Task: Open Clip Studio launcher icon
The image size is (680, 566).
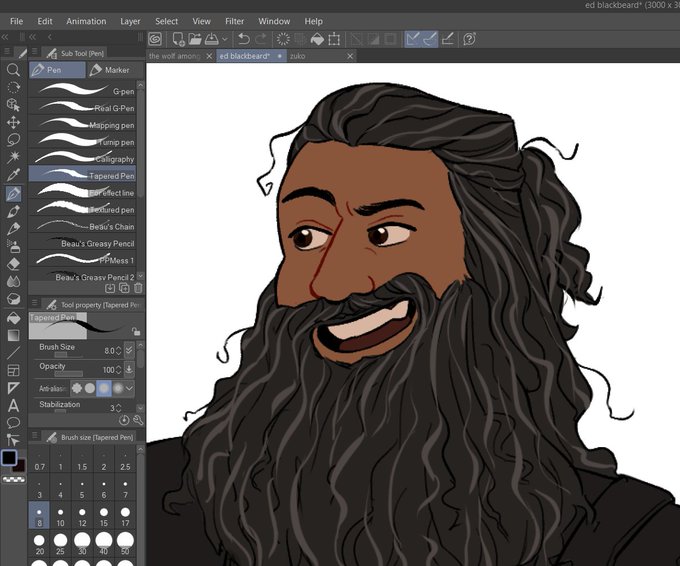Action: [x=155, y=39]
